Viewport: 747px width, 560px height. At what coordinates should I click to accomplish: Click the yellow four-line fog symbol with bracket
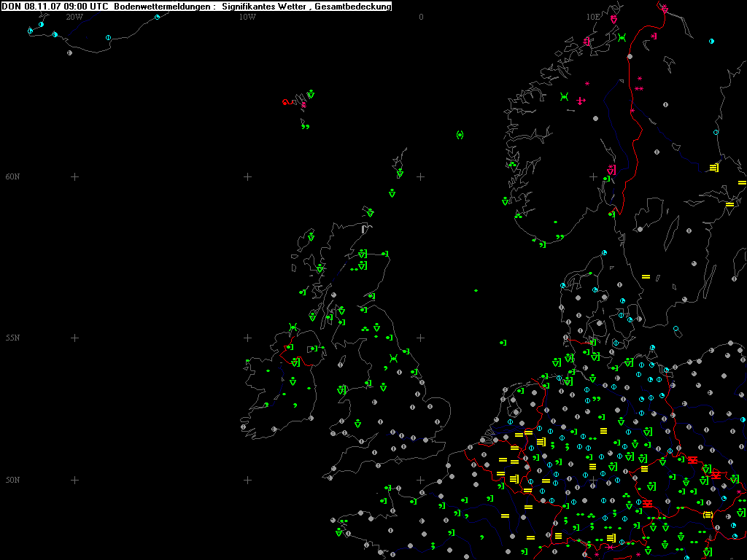(x=713, y=168)
